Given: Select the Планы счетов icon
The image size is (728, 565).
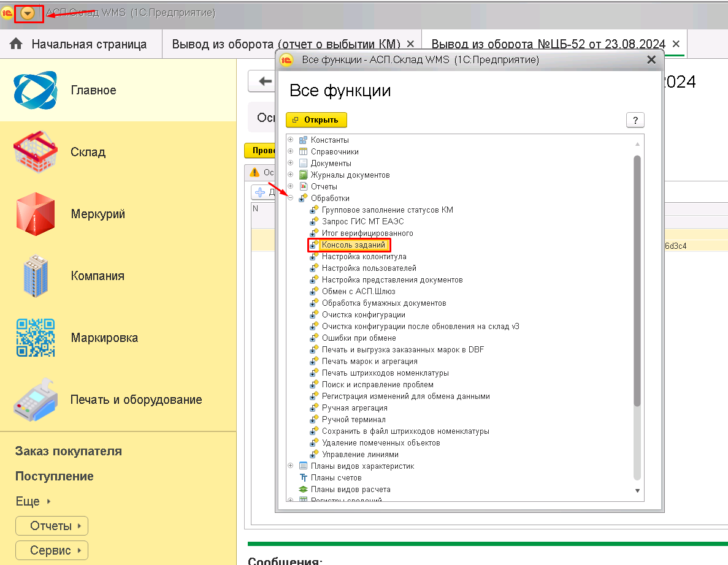Looking at the screenshot, I should (x=303, y=478).
